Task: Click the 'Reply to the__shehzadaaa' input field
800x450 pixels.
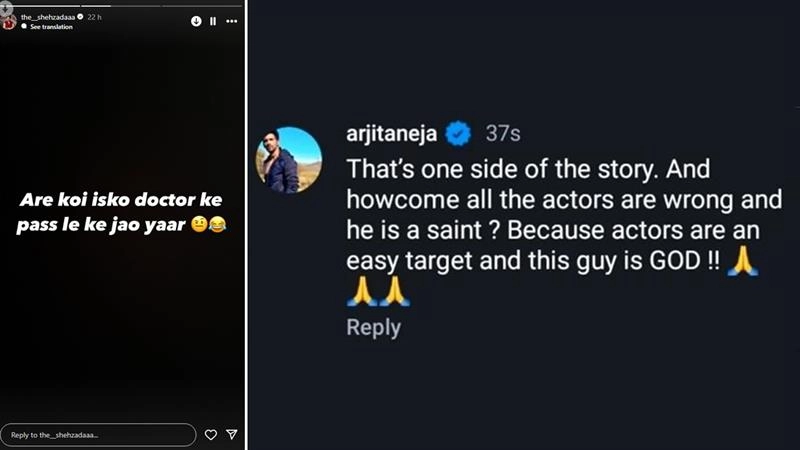Action: coord(98,435)
